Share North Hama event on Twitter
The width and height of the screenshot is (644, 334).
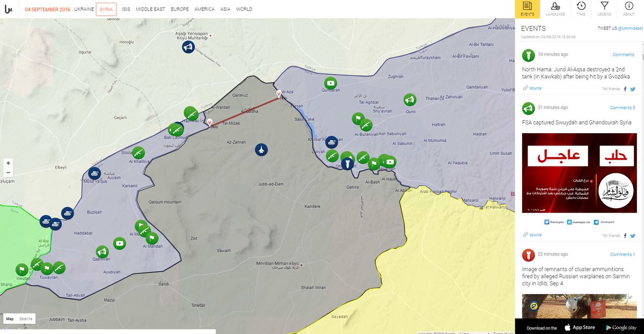coord(633,89)
